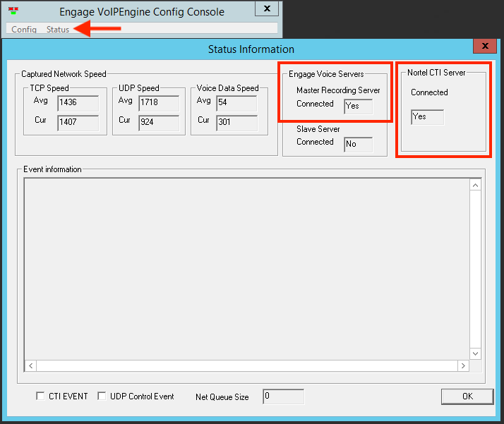Click the 'Event information' group title
The height and width of the screenshot is (424, 504).
coord(52,169)
